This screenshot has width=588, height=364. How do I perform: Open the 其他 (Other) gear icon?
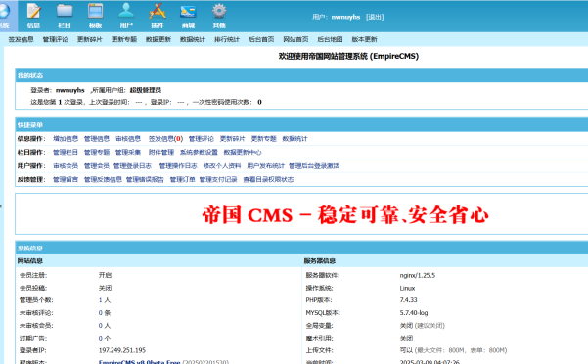click(x=219, y=16)
